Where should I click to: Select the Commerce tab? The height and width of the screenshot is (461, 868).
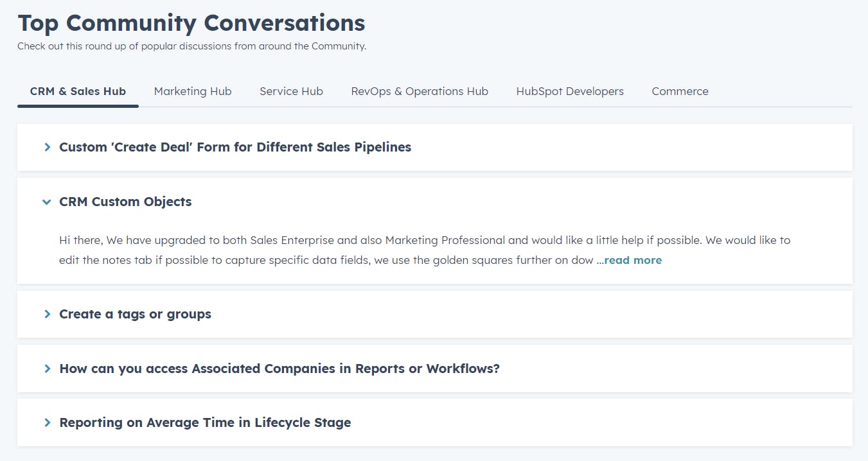[x=680, y=91]
